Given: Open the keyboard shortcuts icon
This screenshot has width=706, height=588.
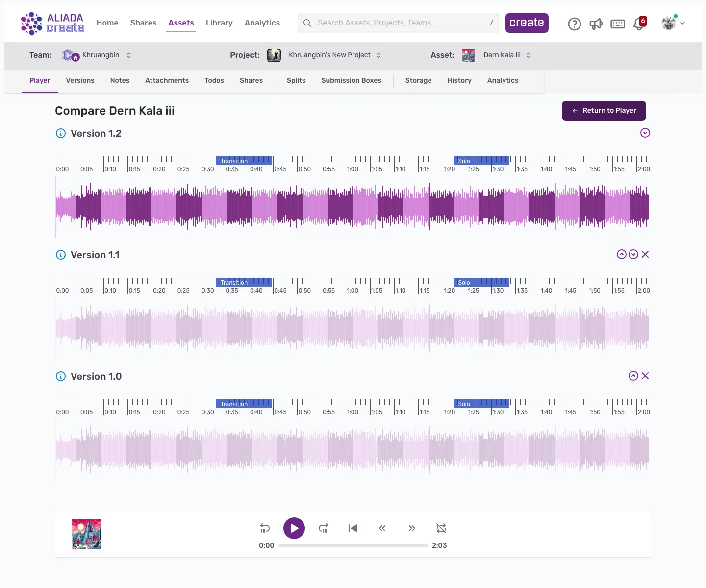Looking at the screenshot, I should [617, 24].
